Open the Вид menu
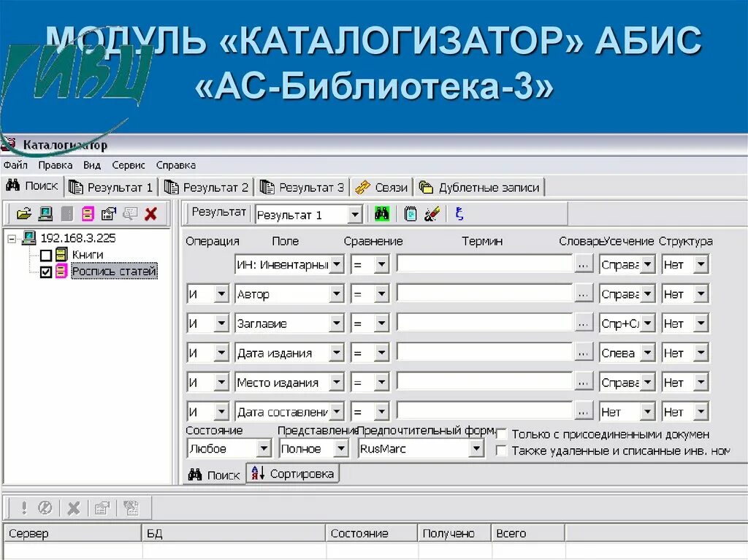This screenshot has width=748, height=560. (x=91, y=165)
